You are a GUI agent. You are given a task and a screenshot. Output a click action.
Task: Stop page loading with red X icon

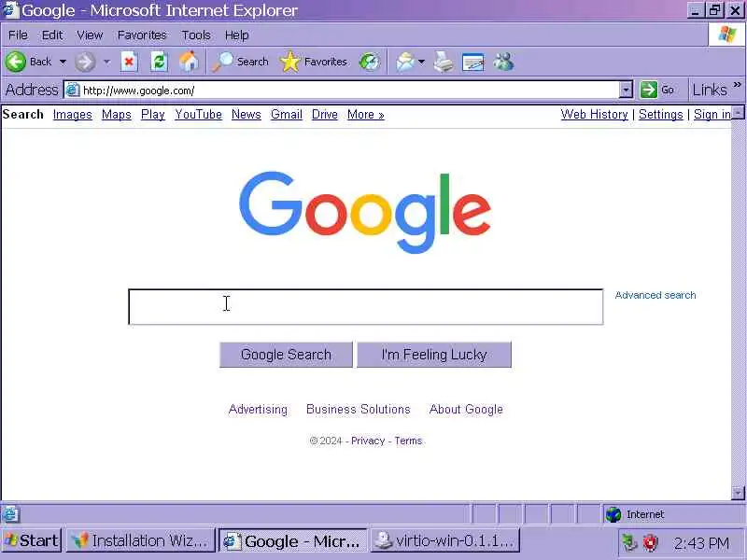pyautogui.click(x=129, y=62)
